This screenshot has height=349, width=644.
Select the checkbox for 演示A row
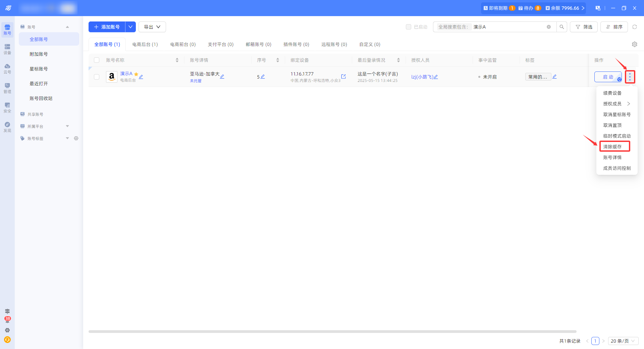97,77
